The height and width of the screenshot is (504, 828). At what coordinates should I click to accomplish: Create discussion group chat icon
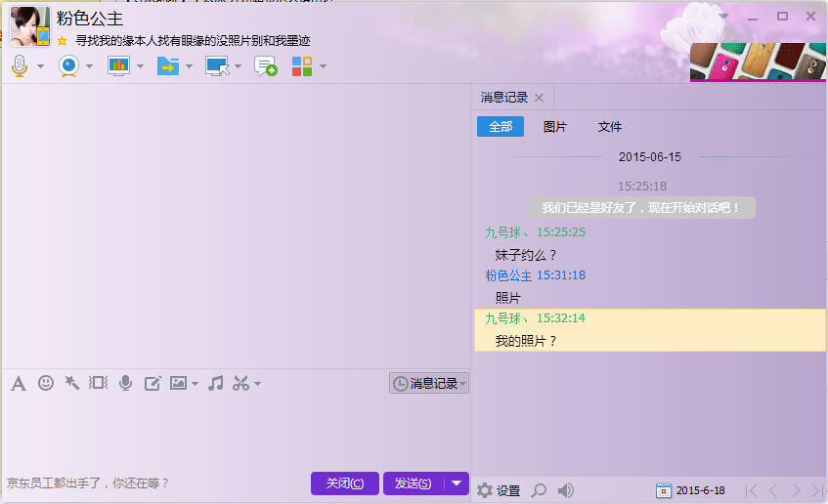[x=266, y=66]
